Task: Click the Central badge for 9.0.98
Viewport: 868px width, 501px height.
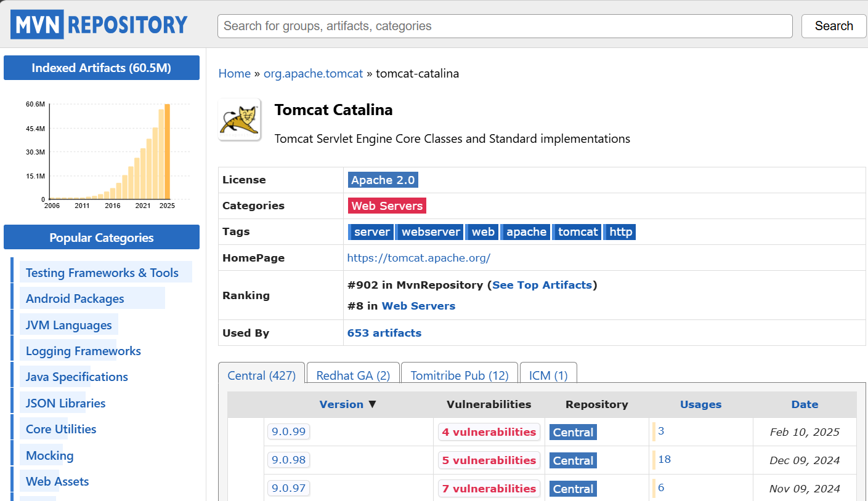Action: pyautogui.click(x=573, y=460)
